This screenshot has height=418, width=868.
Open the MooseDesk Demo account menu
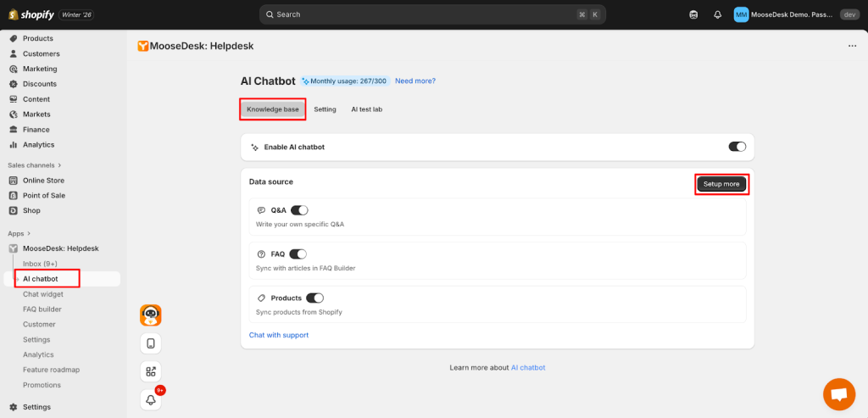[x=784, y=14]
